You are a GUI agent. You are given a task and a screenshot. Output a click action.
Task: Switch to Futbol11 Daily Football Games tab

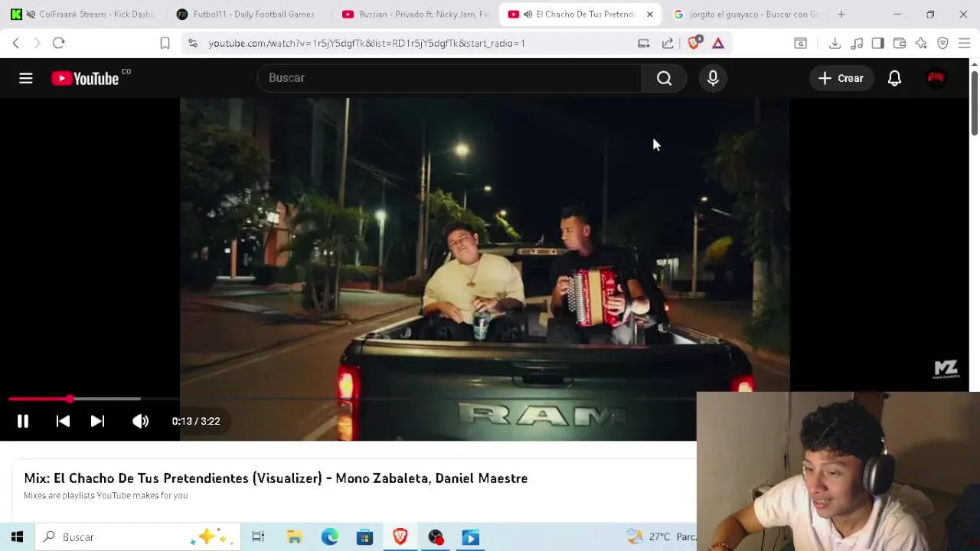[246, 15]
